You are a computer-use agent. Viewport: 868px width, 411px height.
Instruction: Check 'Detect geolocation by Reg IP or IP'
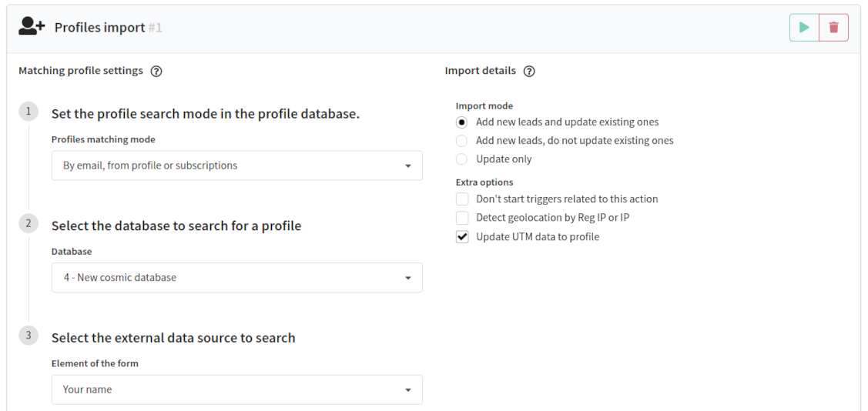462,217
